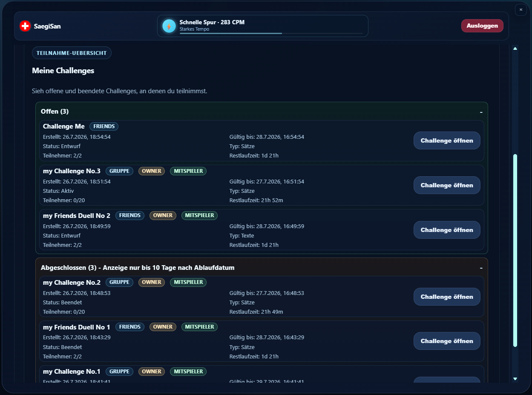Click OWNER badge on my Friends Duell No 2
The image size is (532, 395).
163,215
